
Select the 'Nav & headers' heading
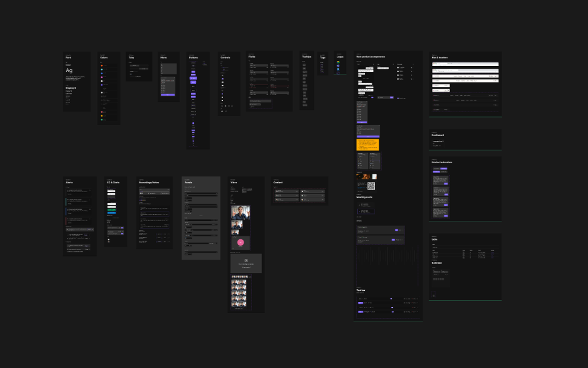pyautogui.click(x=440, y=57)
